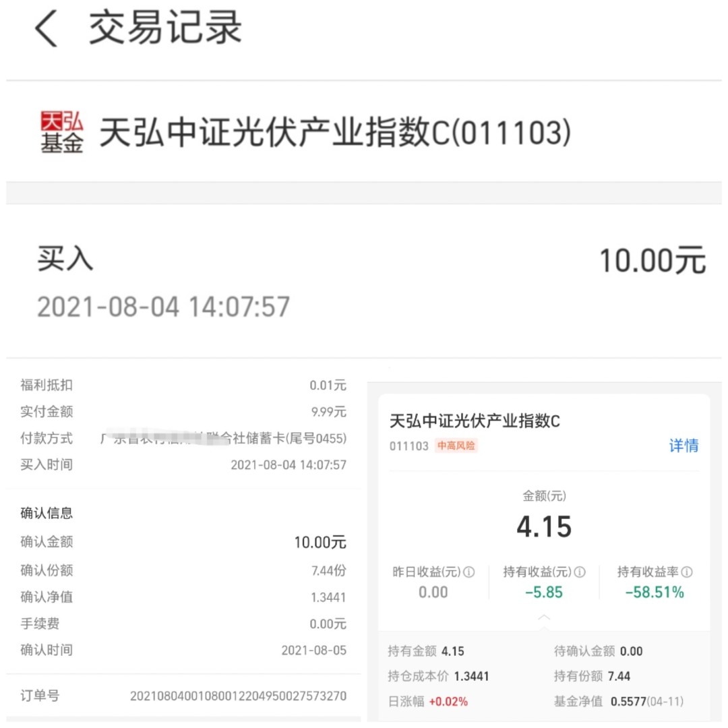The image size is (728, 728).
Task: Select the 持仓成本价 1.3441 entry
Action: pyautogui.click(x=438, y=677)
